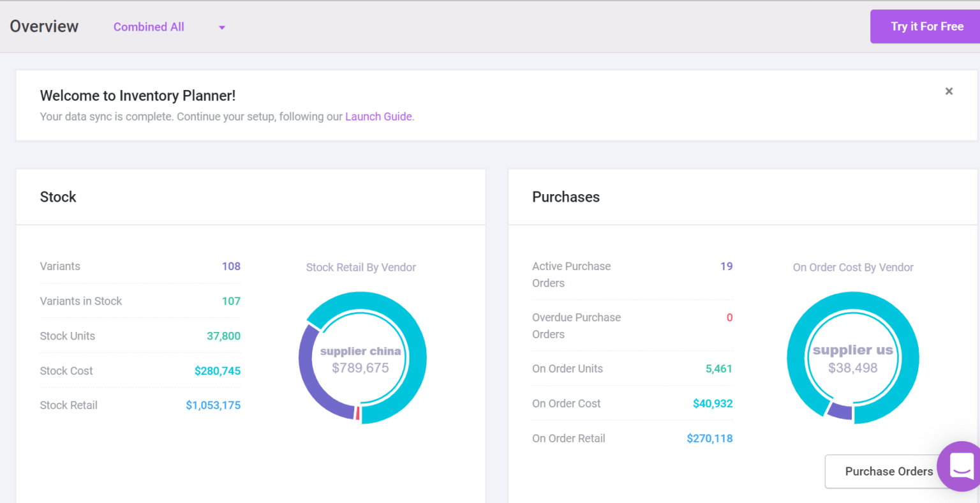Open the Combined All connection dropdown
Screen dimensions: 980x503
click(x=149, y=27)
